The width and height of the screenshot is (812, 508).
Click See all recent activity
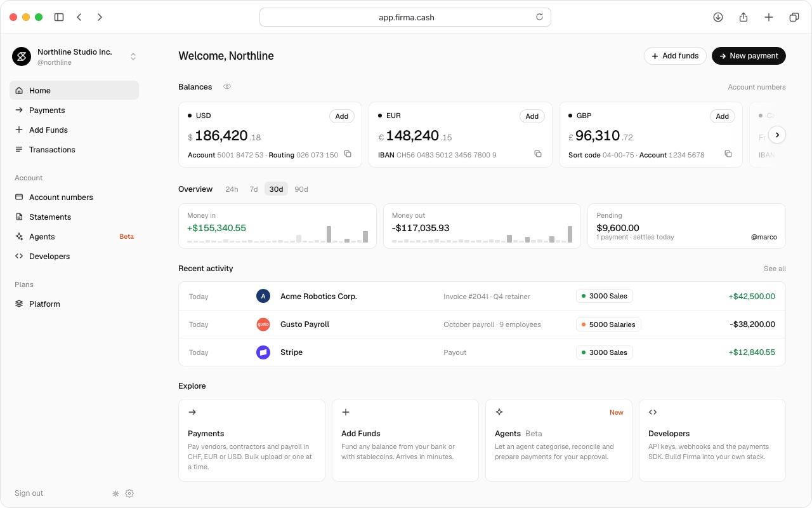775,269
